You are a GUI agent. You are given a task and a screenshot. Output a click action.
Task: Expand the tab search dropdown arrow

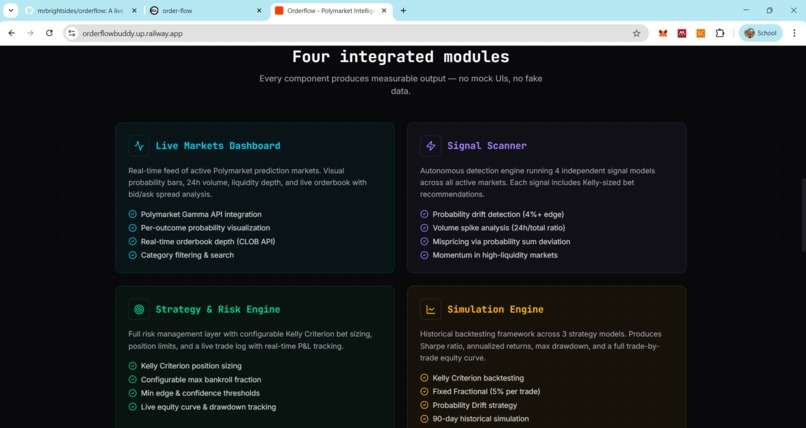10,10
